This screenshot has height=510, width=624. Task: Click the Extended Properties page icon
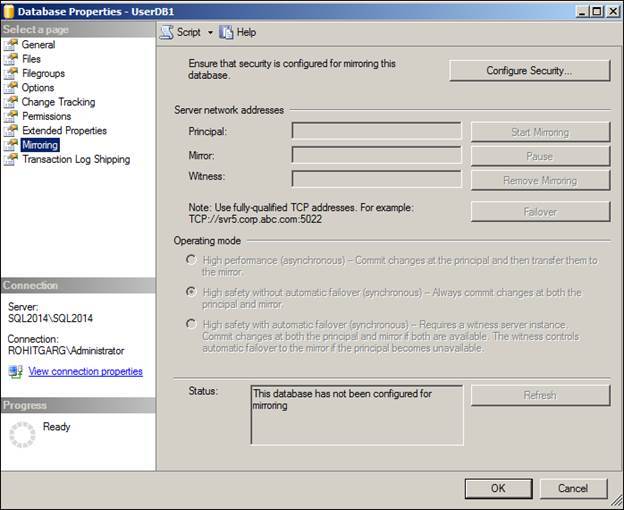[x=10, y=130]
